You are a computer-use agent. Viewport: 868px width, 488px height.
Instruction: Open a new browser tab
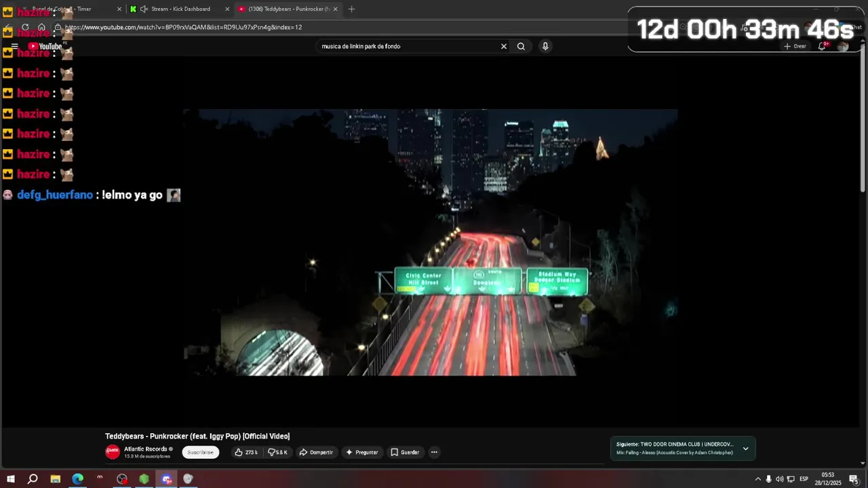tap(351, 9)
